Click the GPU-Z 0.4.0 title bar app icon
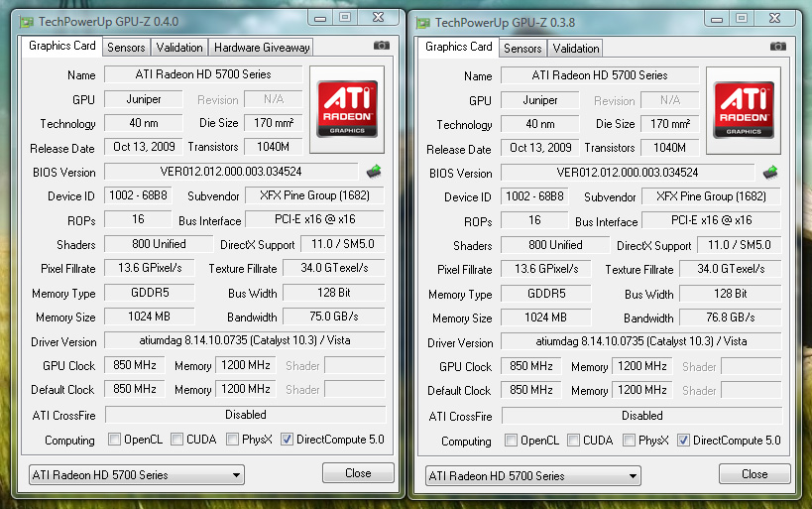 pos(29,19)
